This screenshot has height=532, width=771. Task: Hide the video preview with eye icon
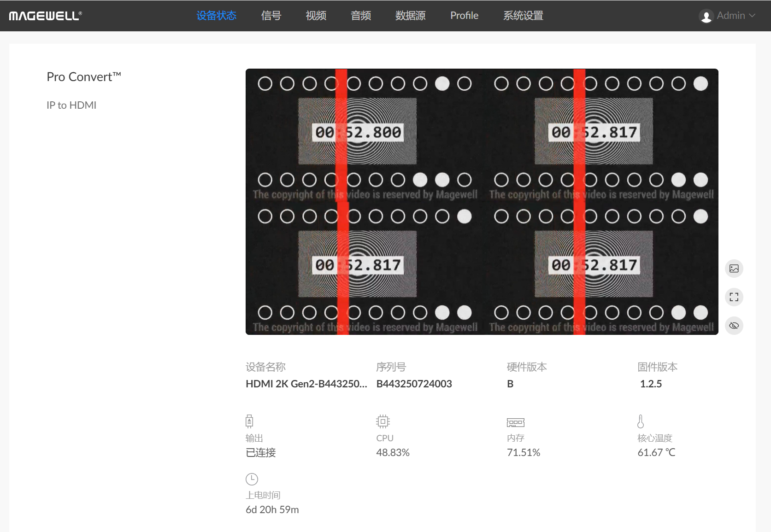tap(734, 326)
